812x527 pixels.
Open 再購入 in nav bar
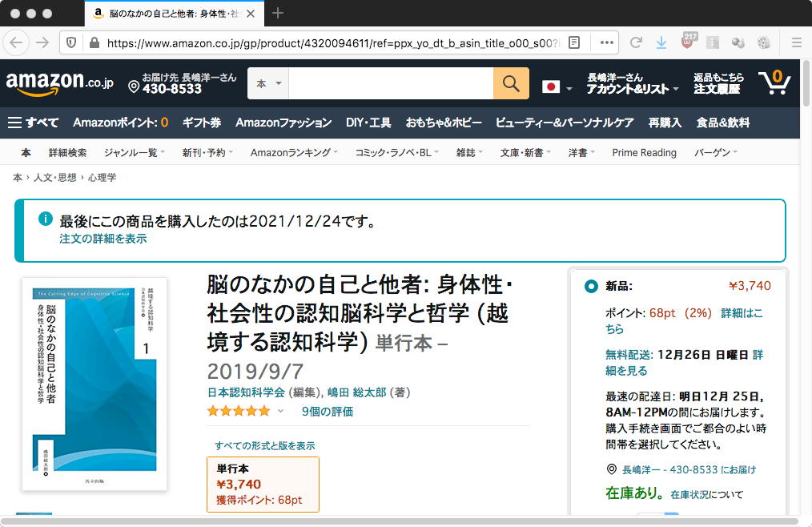(x=665, y=123)
